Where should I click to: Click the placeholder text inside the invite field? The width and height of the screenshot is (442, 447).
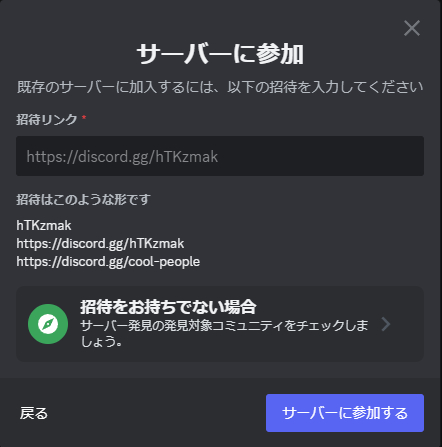tap(122, 157)
